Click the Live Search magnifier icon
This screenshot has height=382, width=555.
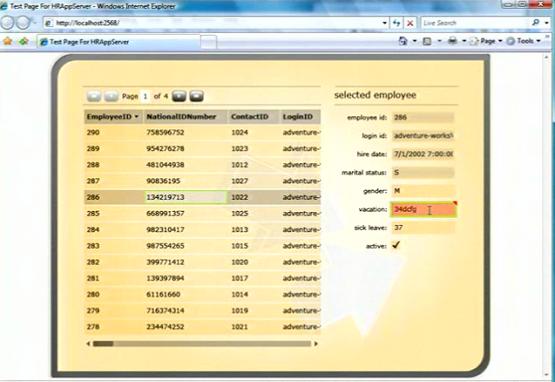(536, 23)
